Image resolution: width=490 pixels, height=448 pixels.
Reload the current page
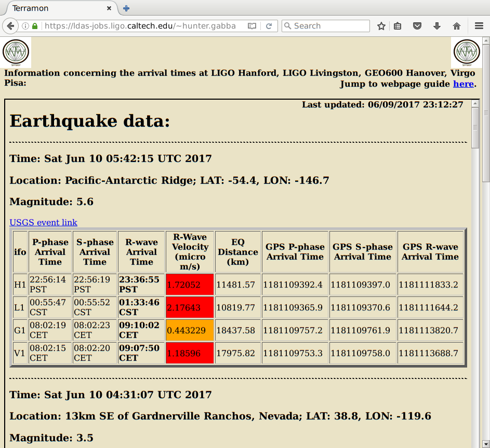pos(269,26)
